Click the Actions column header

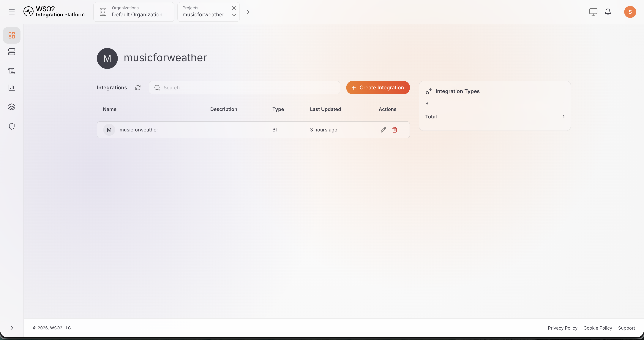[x=387, y=109]
